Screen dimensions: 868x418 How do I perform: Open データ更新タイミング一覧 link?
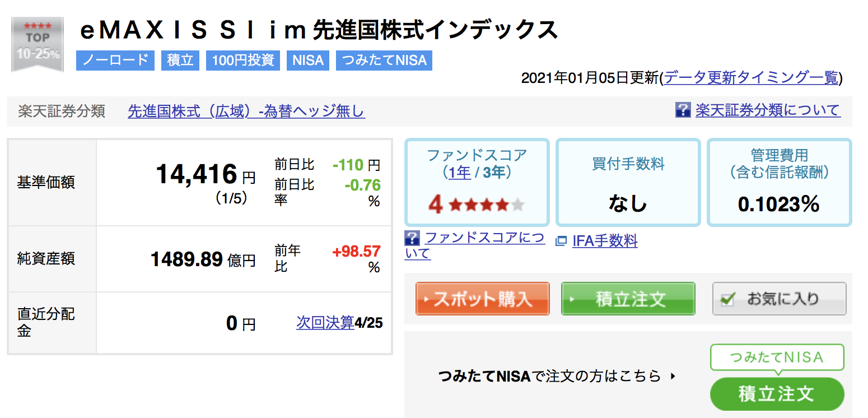[x=751, y=78]
